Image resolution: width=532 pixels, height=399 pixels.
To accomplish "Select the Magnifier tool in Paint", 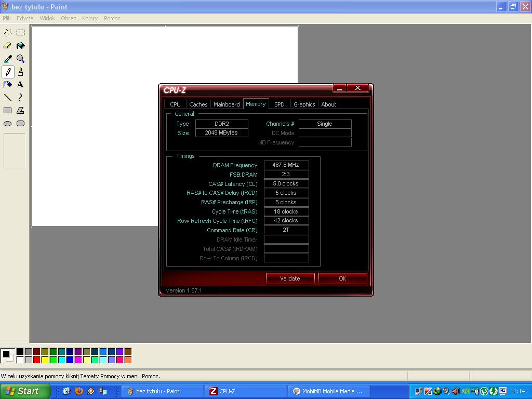I will tap(21, 59).
